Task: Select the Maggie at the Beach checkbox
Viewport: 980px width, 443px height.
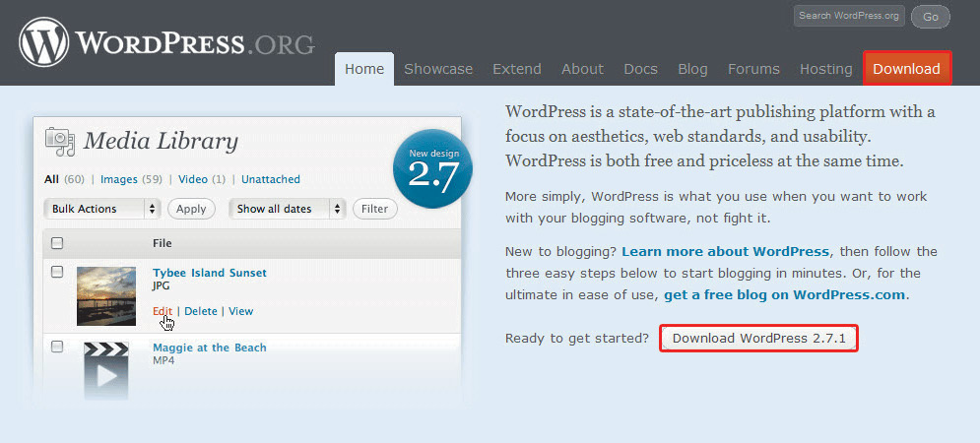Action: click(x=57, y=347)
